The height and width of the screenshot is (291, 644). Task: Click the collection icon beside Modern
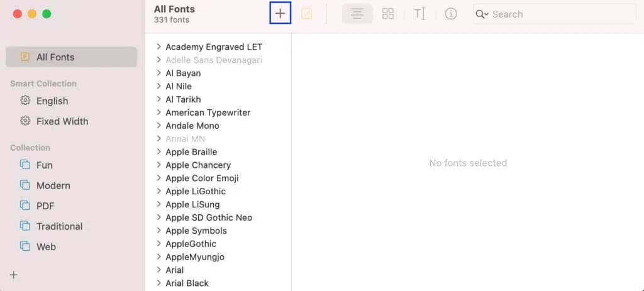tap(25, 185)
